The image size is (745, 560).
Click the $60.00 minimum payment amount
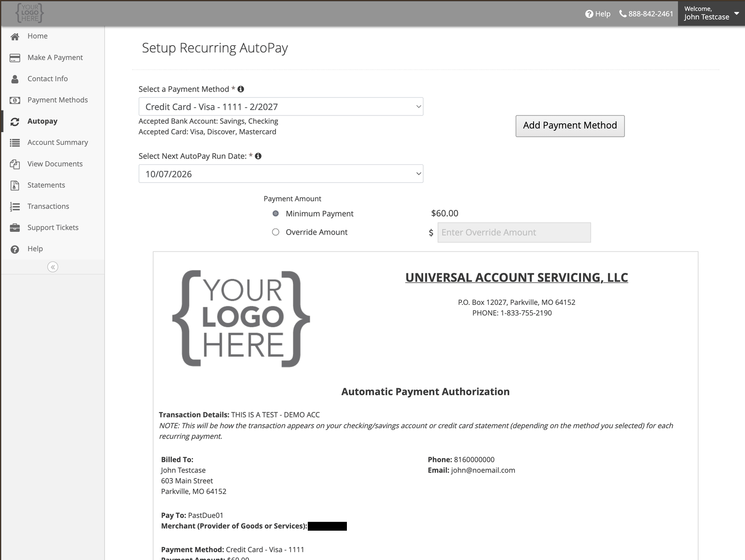click(445, 213)
